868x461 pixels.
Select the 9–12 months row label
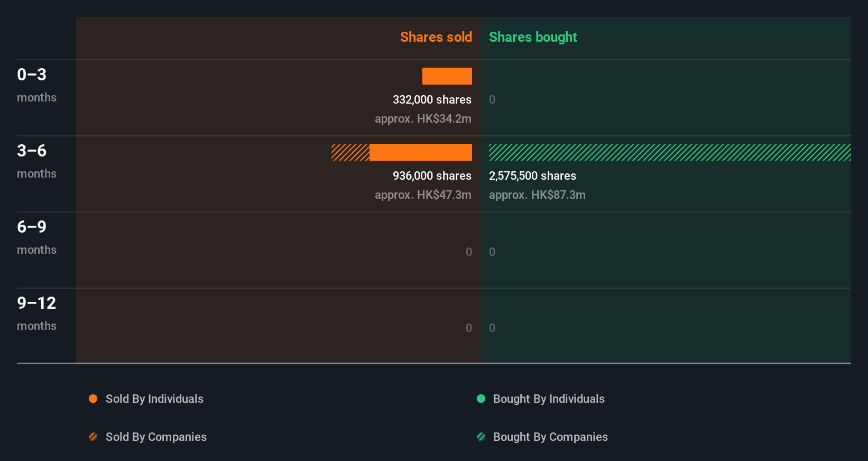click(x=36, y=303)
